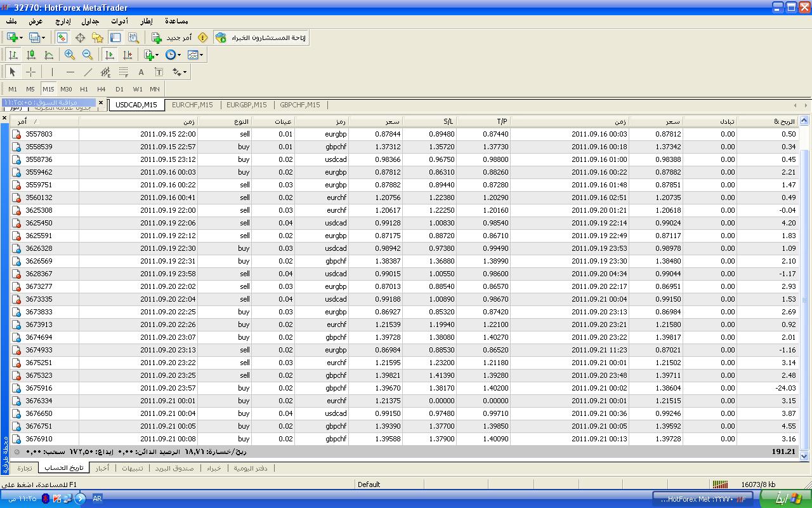Click the AR language indicator in taskbar
This screenshot has width=812, height=508.
[x=97, y=498]
